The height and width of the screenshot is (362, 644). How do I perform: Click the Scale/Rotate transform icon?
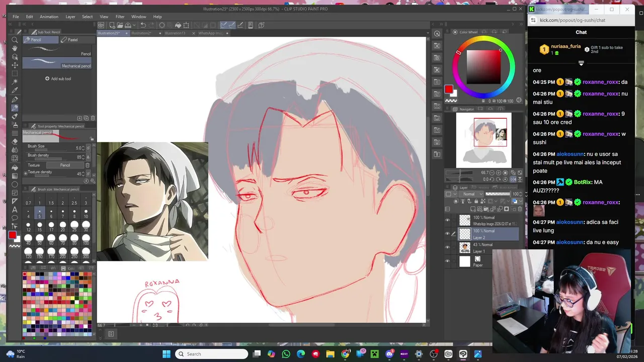click(x=186, y=25)
